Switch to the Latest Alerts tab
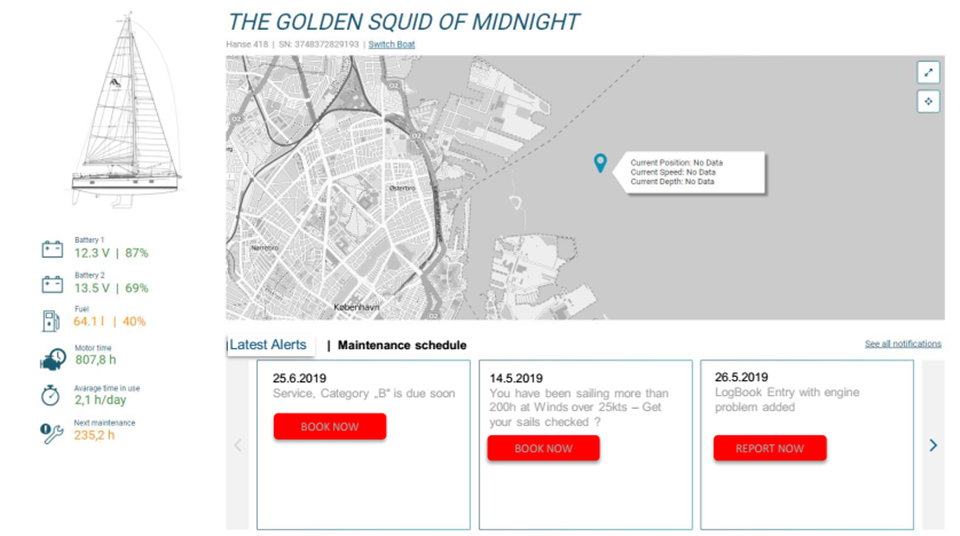Image resolution: width=960 pixels, height=536 pixels. click(x=269, y=345)
